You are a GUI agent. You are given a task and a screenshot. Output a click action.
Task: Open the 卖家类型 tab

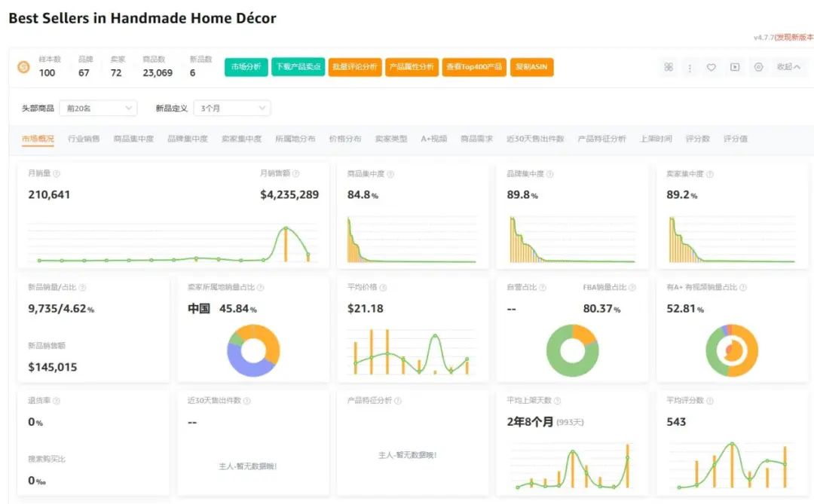(391, 139)
